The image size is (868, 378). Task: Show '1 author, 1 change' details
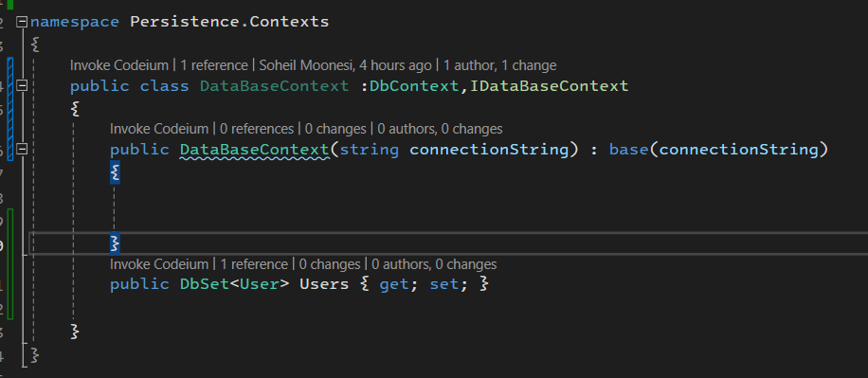point(500,65)
